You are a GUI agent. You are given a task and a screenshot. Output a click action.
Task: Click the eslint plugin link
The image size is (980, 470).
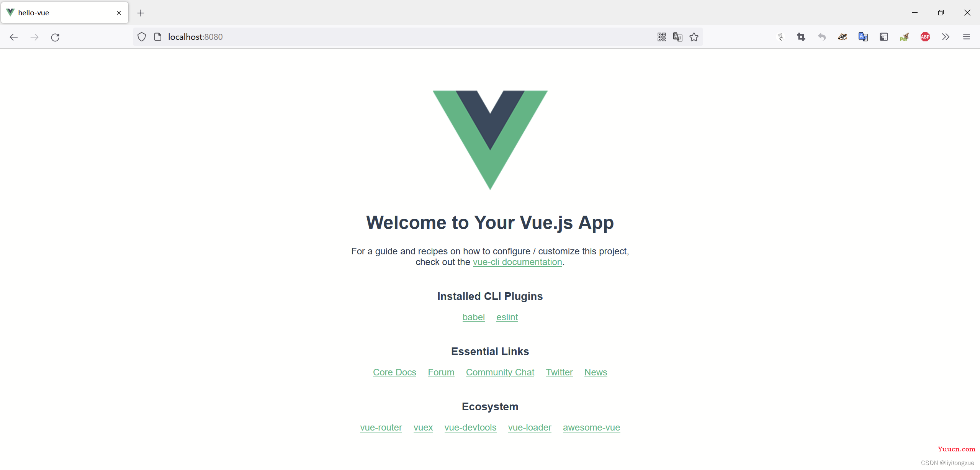coord(506,317)
